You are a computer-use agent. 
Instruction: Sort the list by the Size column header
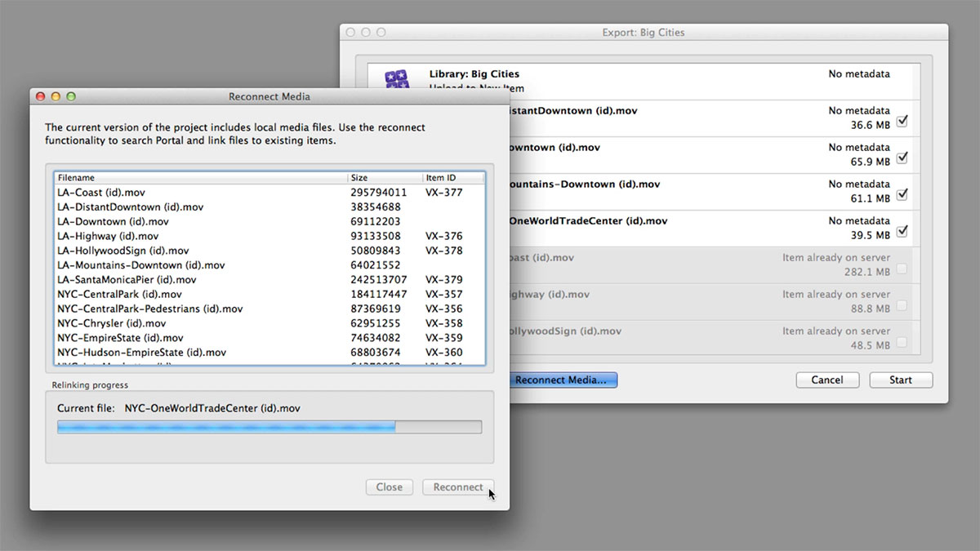tap(385, 177)
